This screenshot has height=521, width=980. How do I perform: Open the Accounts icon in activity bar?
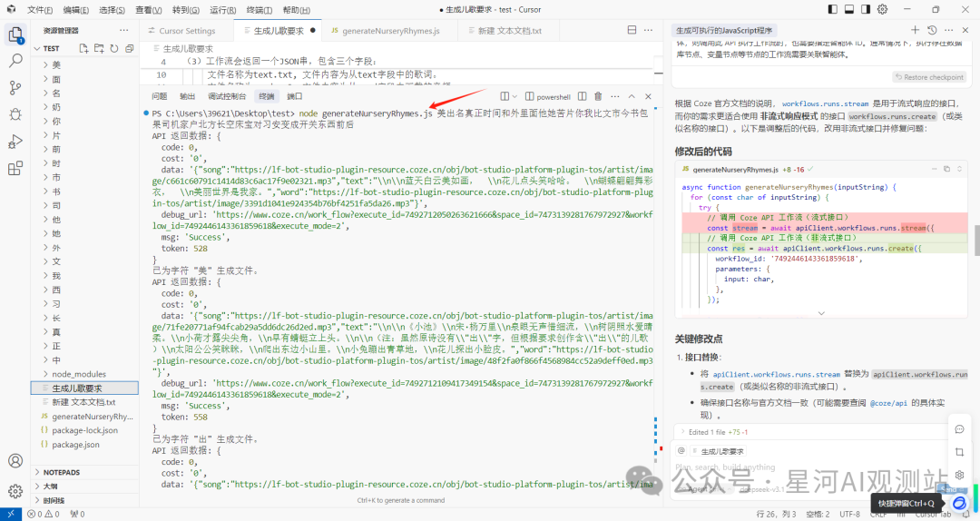(x=15, y=461)
